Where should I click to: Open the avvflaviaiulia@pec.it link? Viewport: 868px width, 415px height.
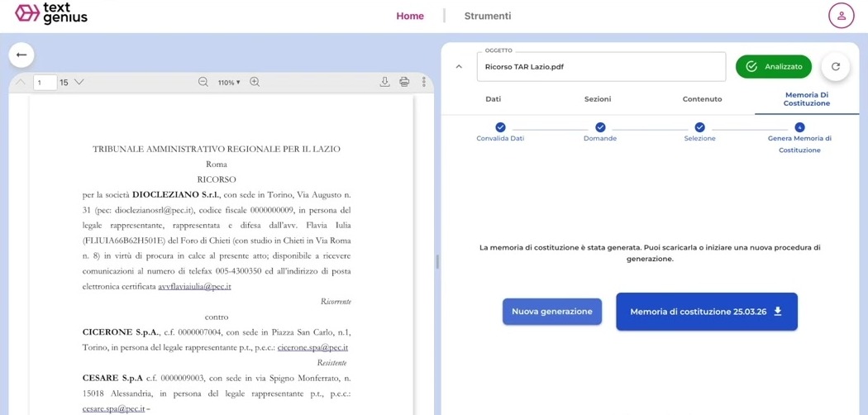coord(194,287)
